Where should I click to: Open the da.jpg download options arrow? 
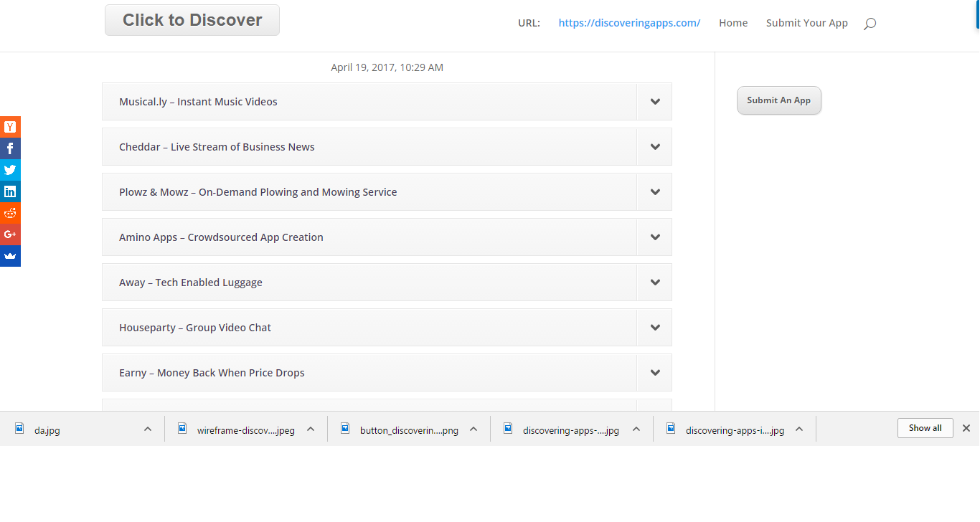point(148,429)
